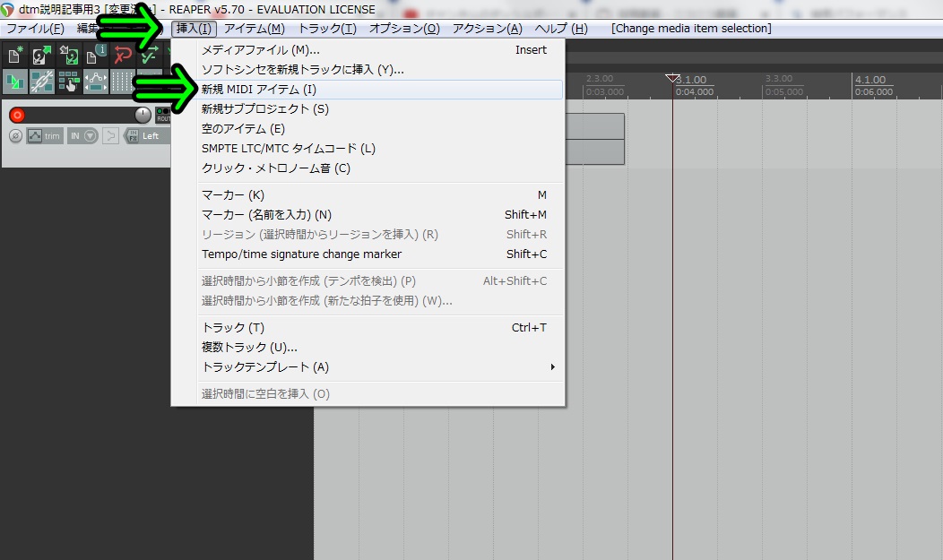Click the edit cursor marker at 3.1.00
Screen dimensions: 943x560
(x=672, y=79)
